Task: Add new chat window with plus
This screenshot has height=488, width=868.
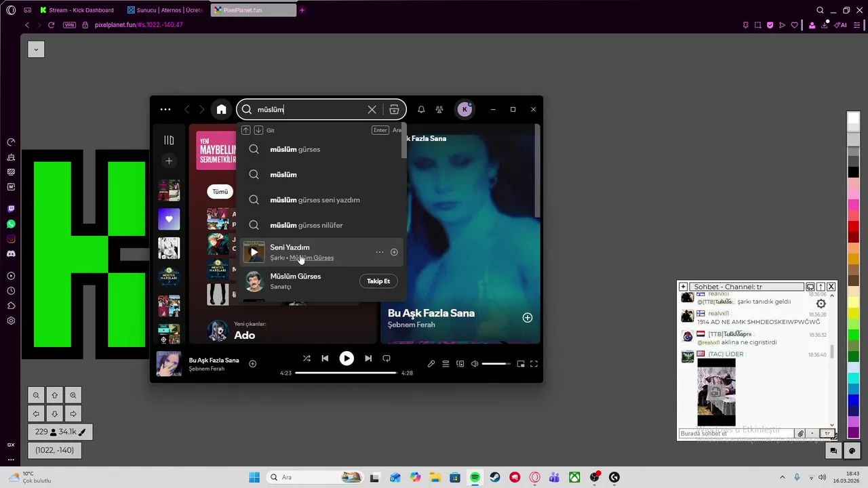Action: [683, 287]
